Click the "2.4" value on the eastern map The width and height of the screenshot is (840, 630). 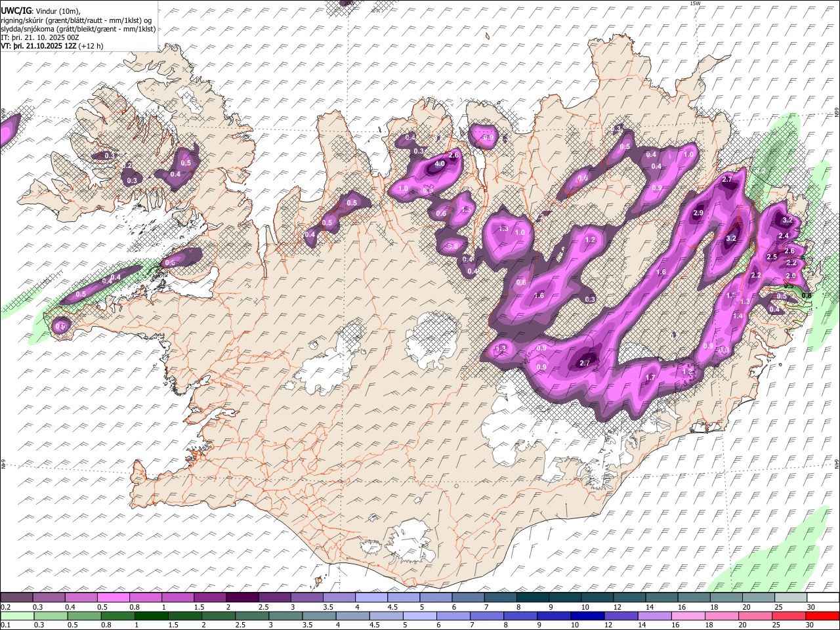(x=784, y=236)
